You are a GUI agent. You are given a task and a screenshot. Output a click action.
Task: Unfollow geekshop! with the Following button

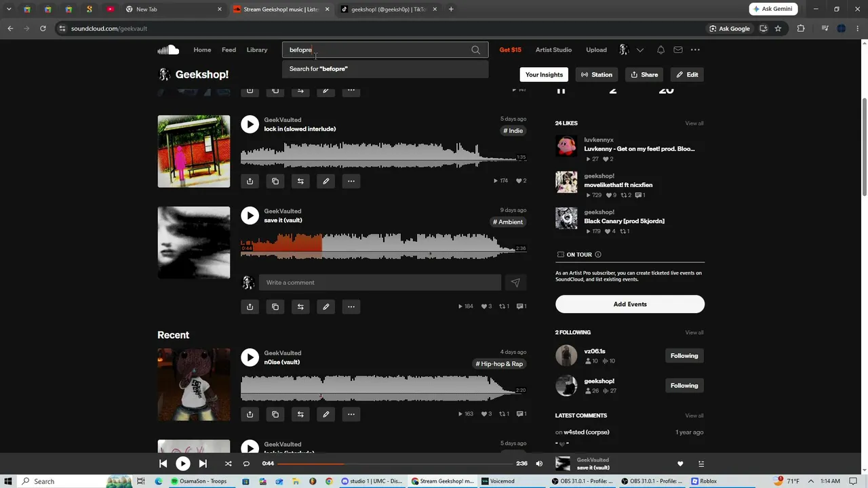click(684, 386)
